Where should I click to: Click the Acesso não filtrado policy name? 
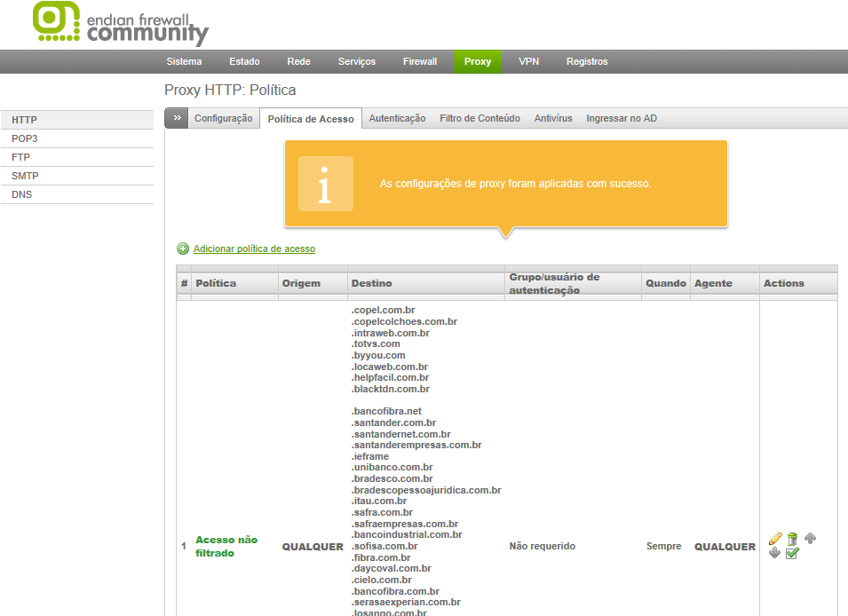coord(226,546)
